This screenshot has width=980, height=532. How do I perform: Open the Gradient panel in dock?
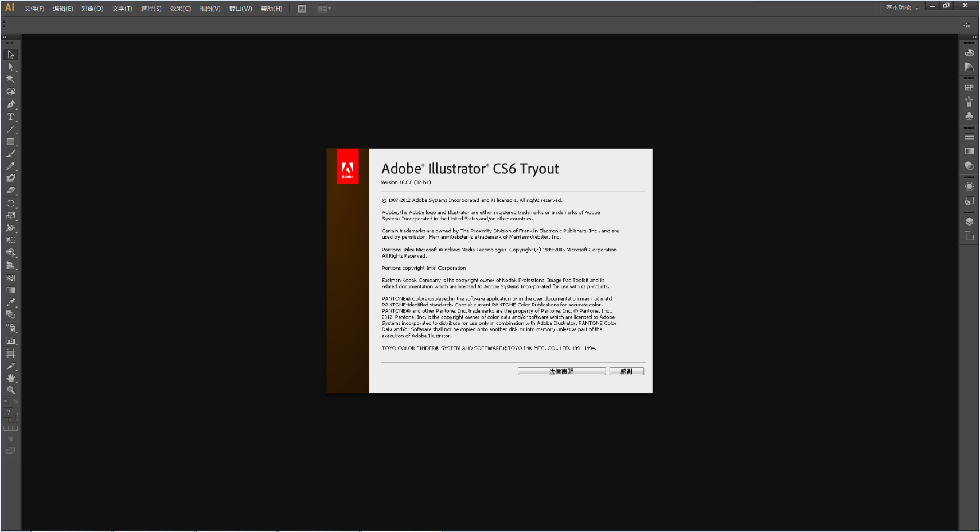click(969, 152)
